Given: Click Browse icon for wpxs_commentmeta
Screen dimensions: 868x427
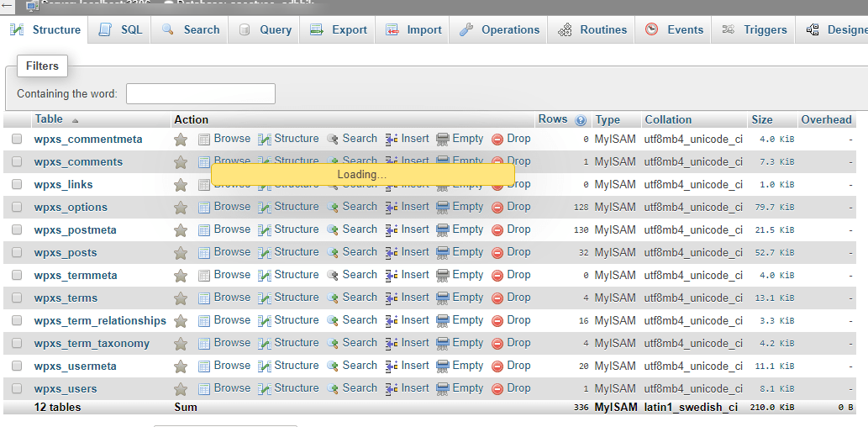Looking at the screenshot, I should click(x=204, y=140).
